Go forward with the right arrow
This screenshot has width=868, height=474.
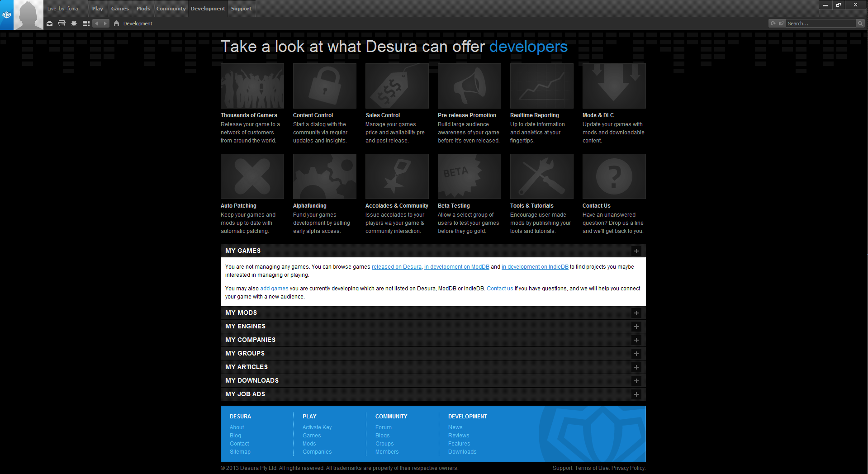105,24
